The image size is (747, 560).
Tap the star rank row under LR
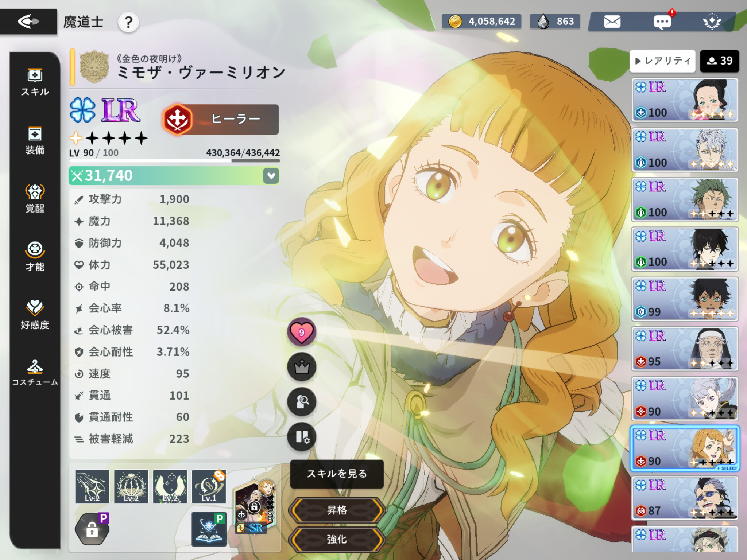click(x=108, y=139)
